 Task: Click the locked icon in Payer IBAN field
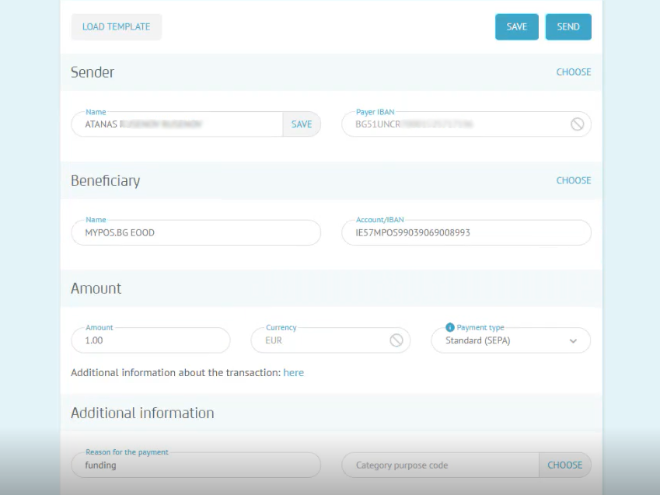[x=577, y=124]
